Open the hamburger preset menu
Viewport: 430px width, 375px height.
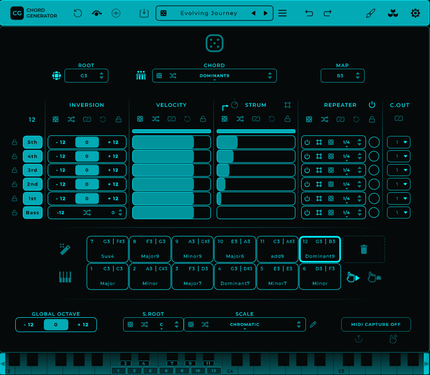(x=282, y=13)
